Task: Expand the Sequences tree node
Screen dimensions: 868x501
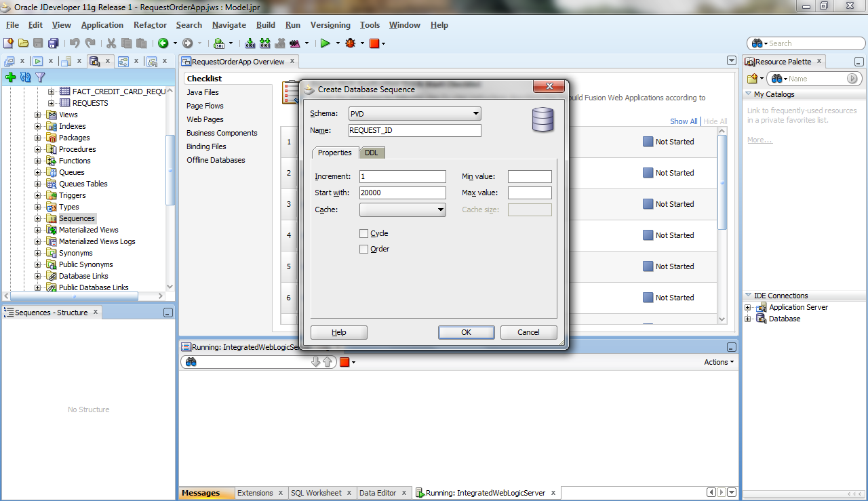Action: coord(38,218)
